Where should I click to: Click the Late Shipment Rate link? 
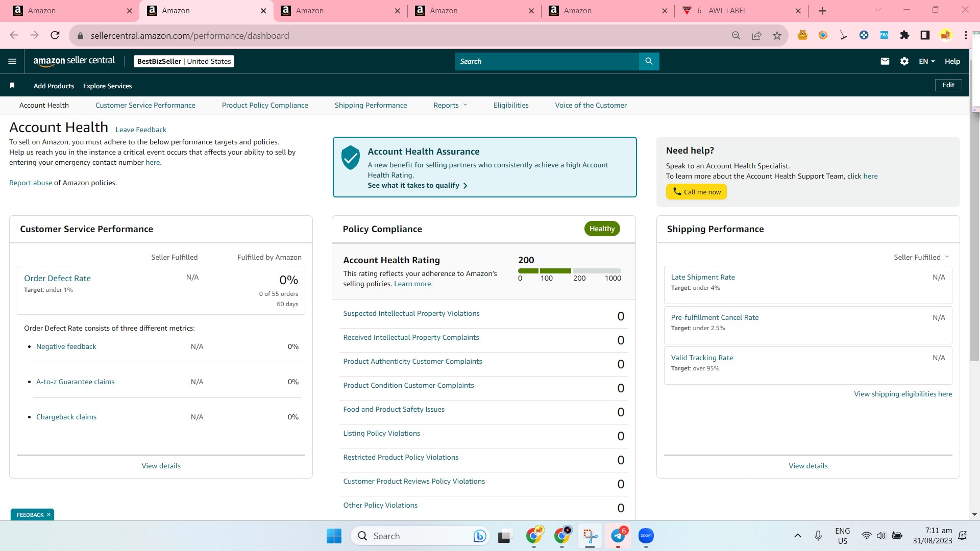tap(703, 277)
